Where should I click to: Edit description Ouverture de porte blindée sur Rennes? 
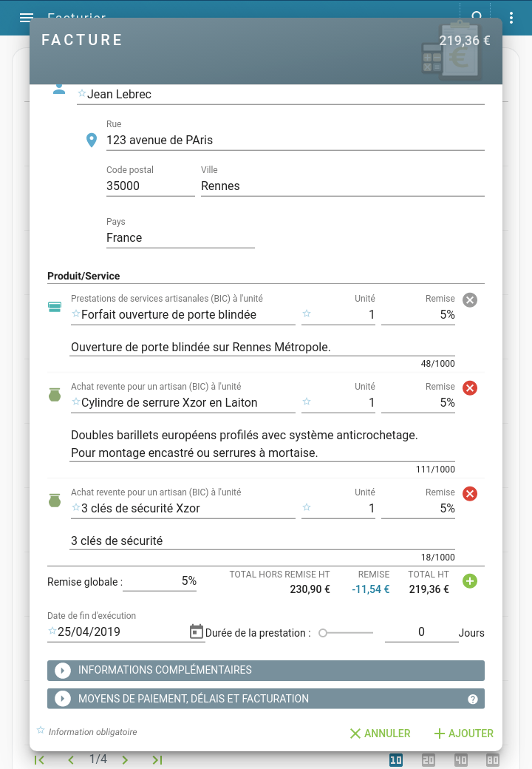(262, 348)
